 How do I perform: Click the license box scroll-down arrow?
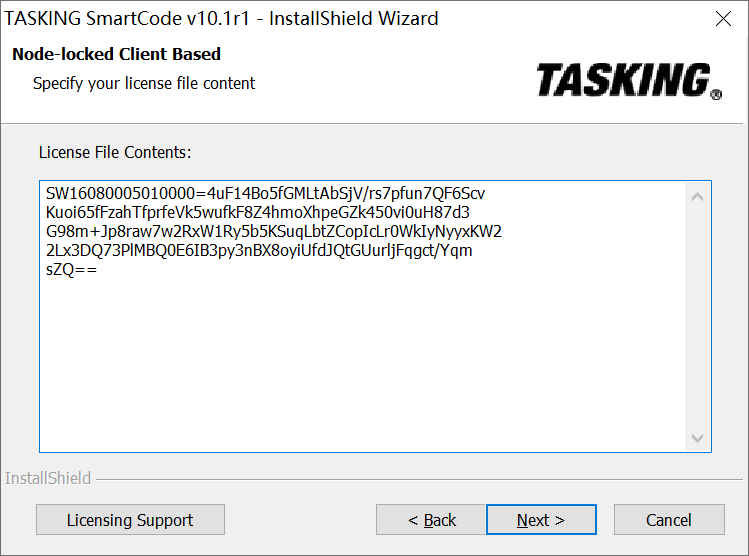point(698,438)
